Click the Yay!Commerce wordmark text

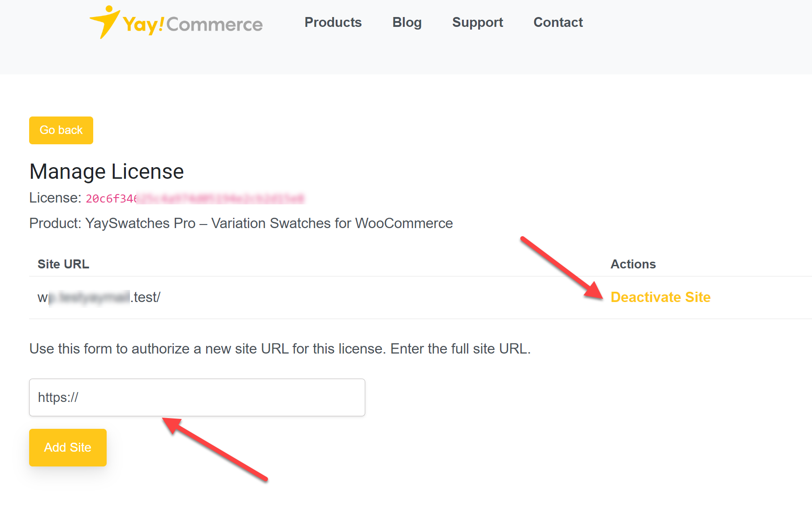193,24
